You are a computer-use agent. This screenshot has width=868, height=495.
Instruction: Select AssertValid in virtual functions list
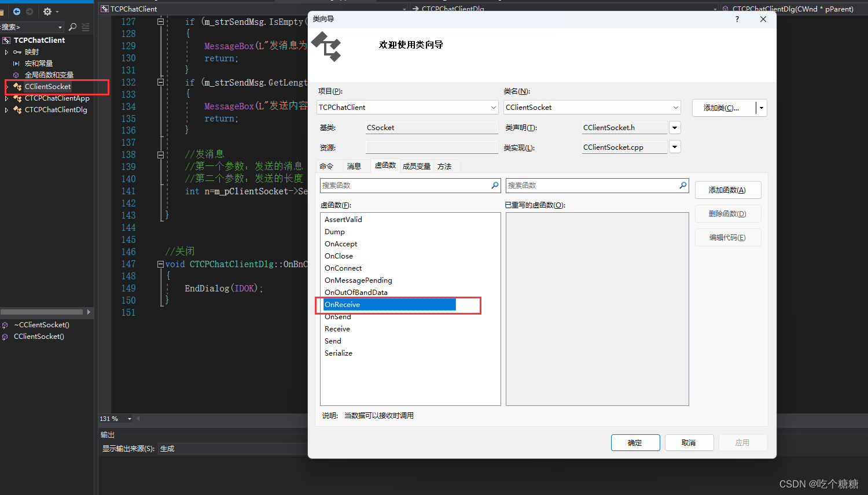tap(343, 220)
